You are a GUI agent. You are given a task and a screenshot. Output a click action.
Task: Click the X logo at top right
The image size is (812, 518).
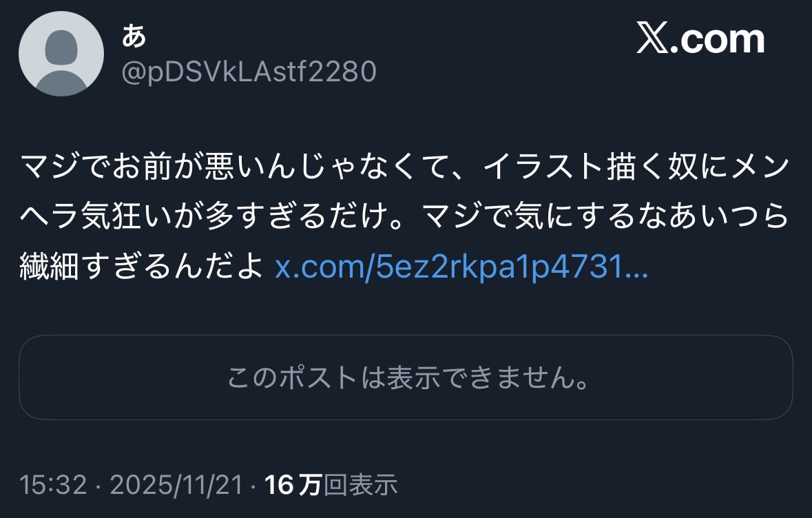[x=652, y=38]
